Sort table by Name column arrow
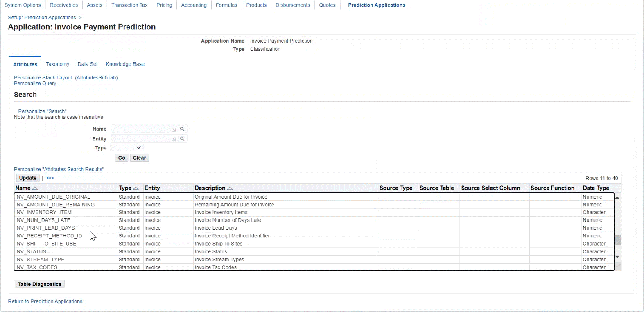This screenshot has height=312, width=644. coord(35,188)
